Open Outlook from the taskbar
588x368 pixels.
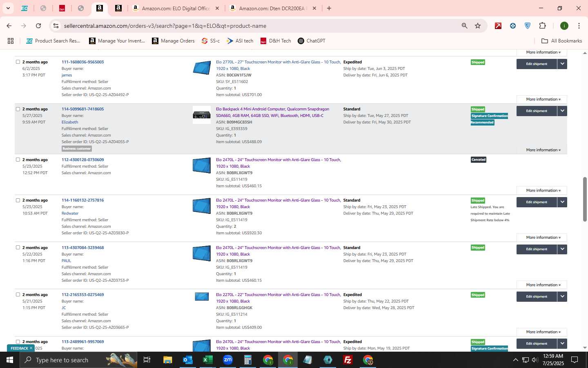[x=188, y=360]
